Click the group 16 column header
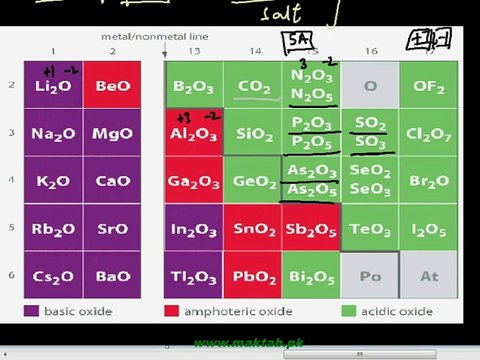The image size is (480, 360). point(371,51)
